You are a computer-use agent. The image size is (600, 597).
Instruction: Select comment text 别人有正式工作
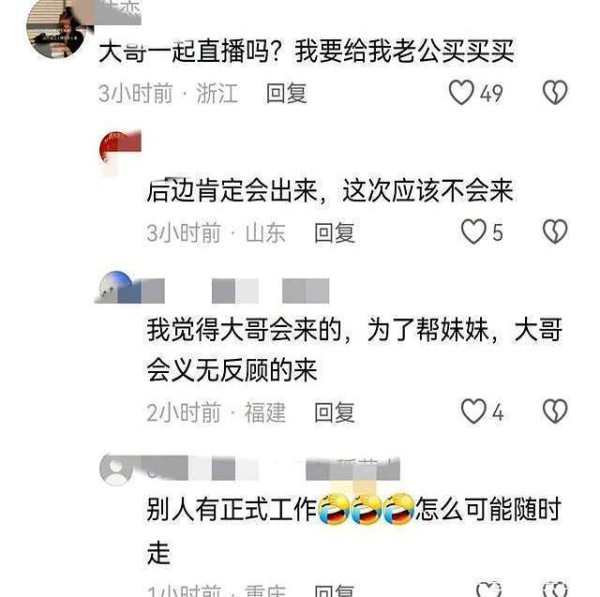point(232,509)
